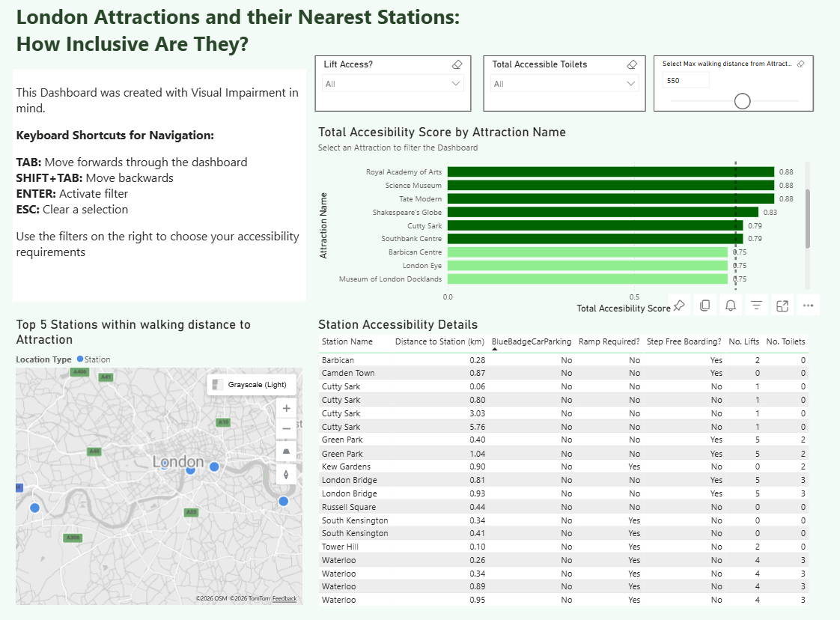Click the walking distance value input box
Image resolution: width=840 pixels, height=620 pixels.
[x=685, y=81]
